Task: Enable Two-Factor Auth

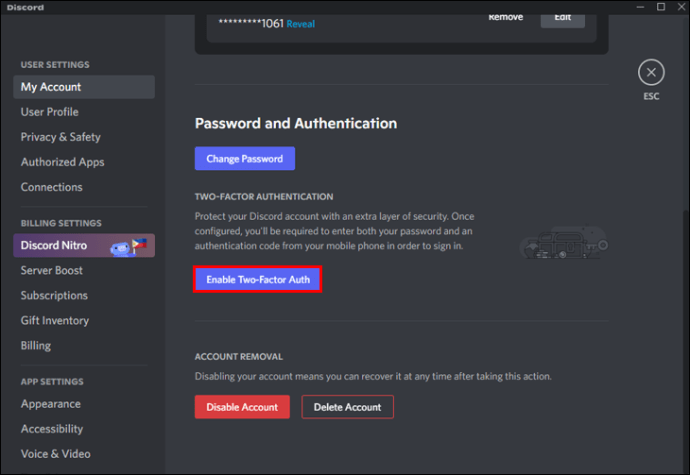Action: coord(258,280)
